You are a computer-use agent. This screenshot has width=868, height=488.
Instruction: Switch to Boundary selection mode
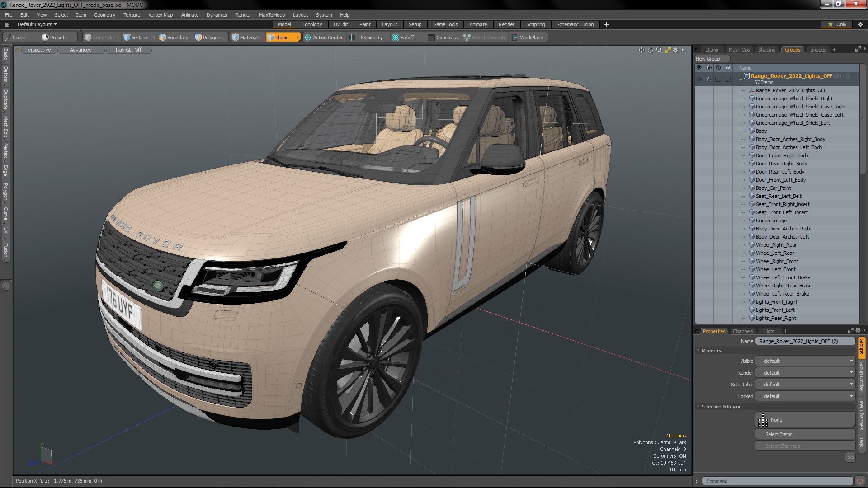(173, 38)
